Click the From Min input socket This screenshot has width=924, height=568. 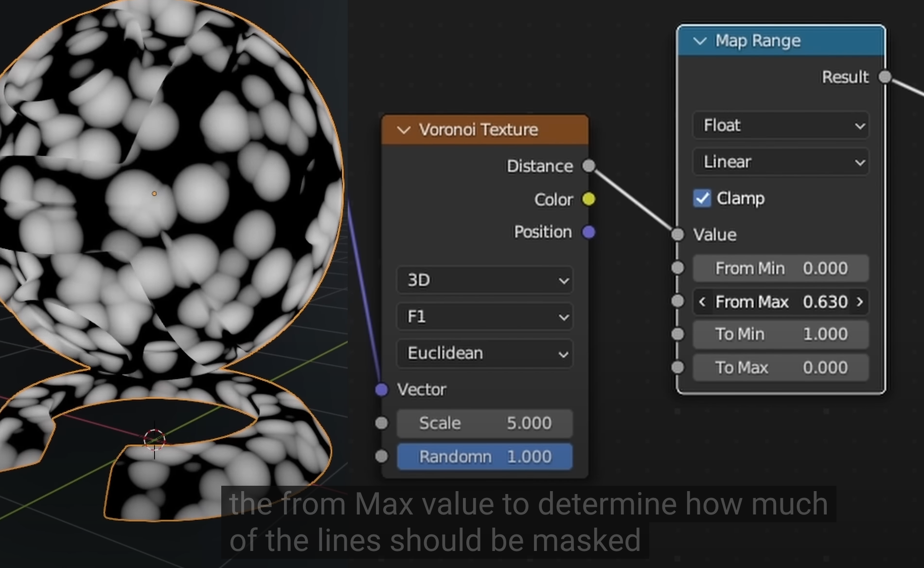click(677, 268)
